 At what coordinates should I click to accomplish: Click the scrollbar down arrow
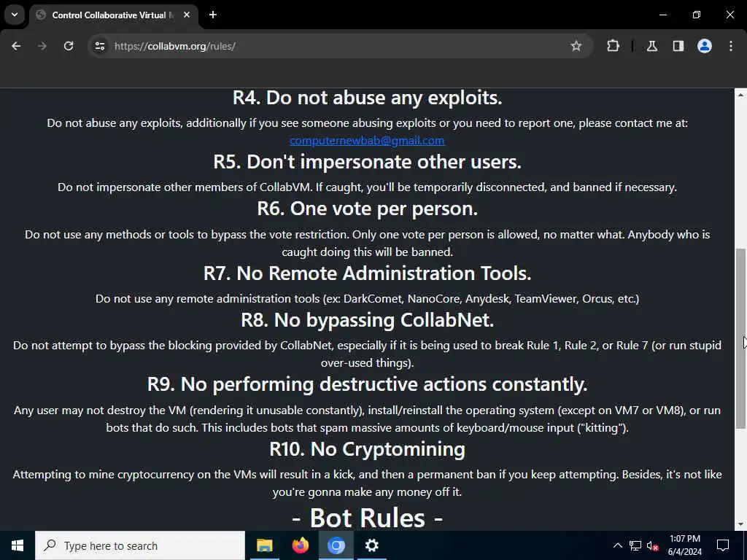click(740, 524)
